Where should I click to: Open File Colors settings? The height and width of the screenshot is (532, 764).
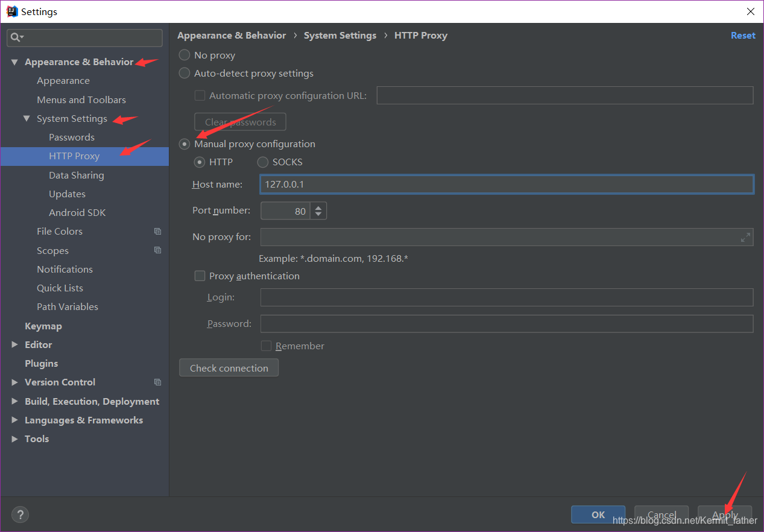point(60,231)
